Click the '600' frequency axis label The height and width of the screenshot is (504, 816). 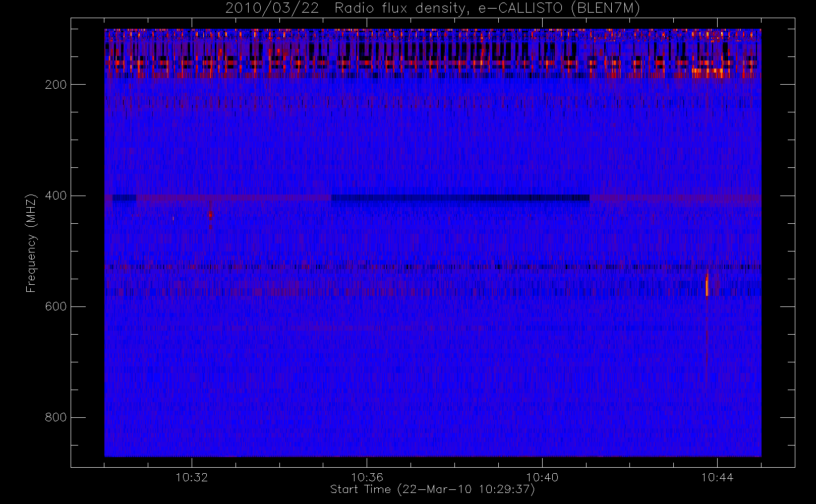[x=55, y=306]
